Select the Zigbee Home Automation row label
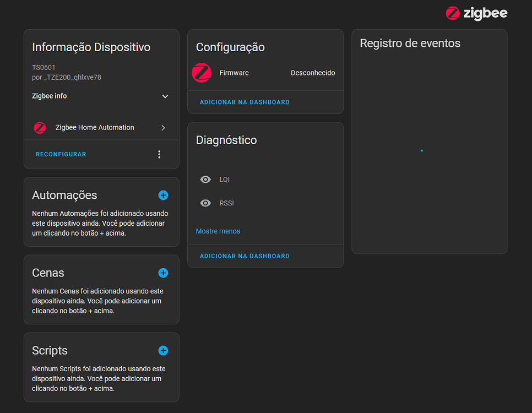 (x=95, y=128)
